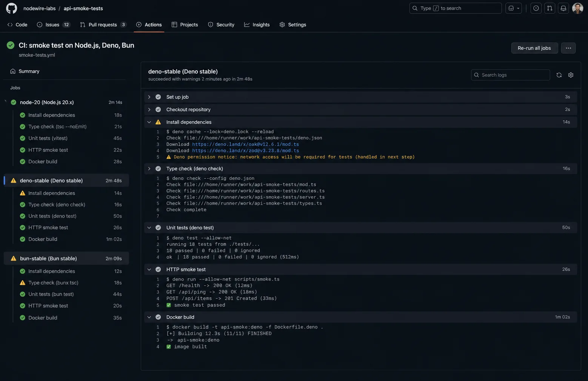Open Docker build 1m 02s step under deno-stable
588x381 pixels.
coord(71,239)
